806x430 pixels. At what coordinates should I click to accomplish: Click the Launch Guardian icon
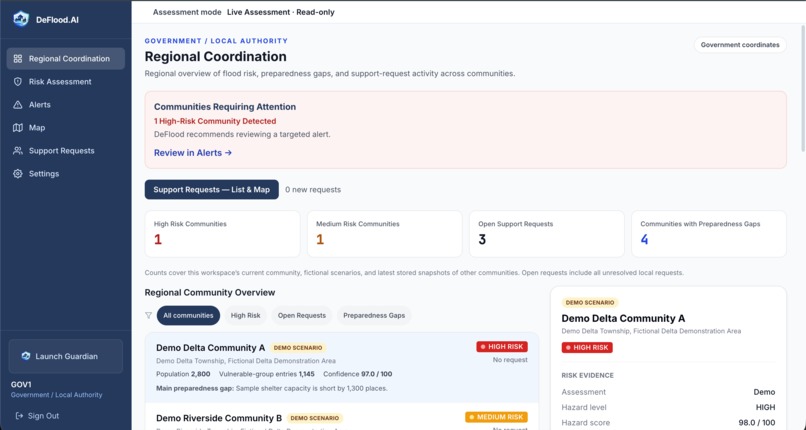point(26,356)
